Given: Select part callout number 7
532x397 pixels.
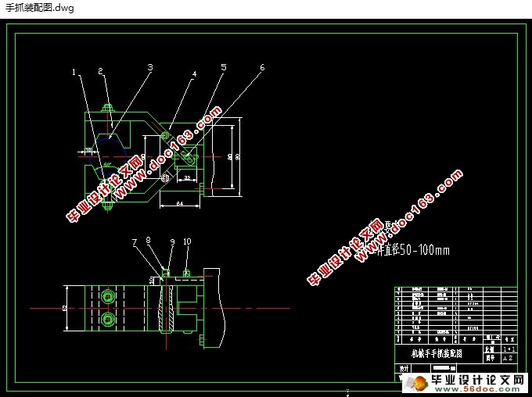Looking at the screenshot, I should [x=135, y=242].
